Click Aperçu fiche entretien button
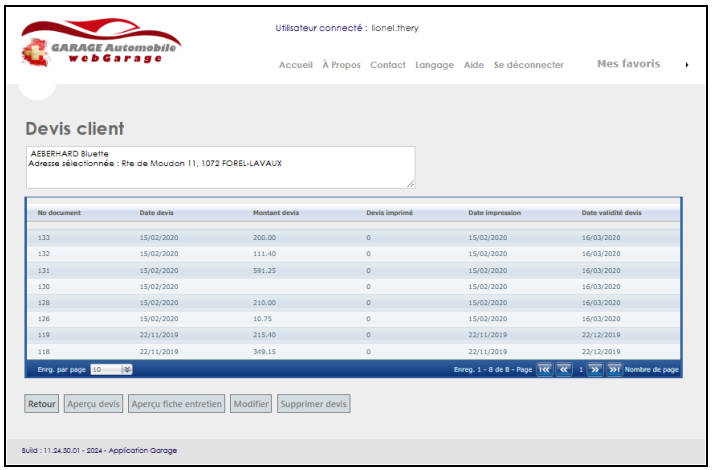This screenshot has height=470, width=712. [x=177, y=404]
